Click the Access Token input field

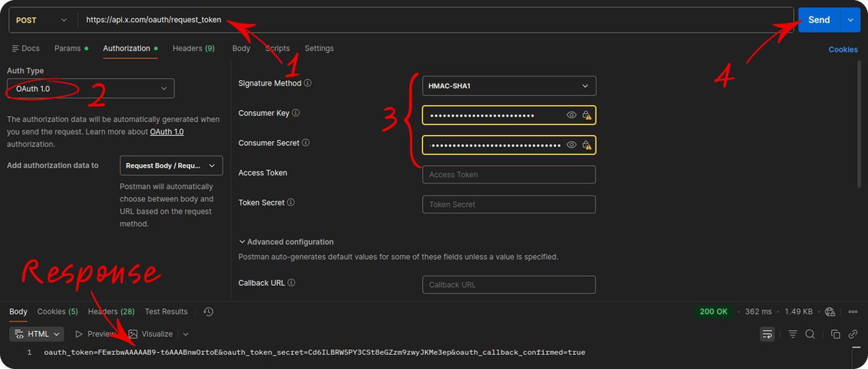pos(509,175)
